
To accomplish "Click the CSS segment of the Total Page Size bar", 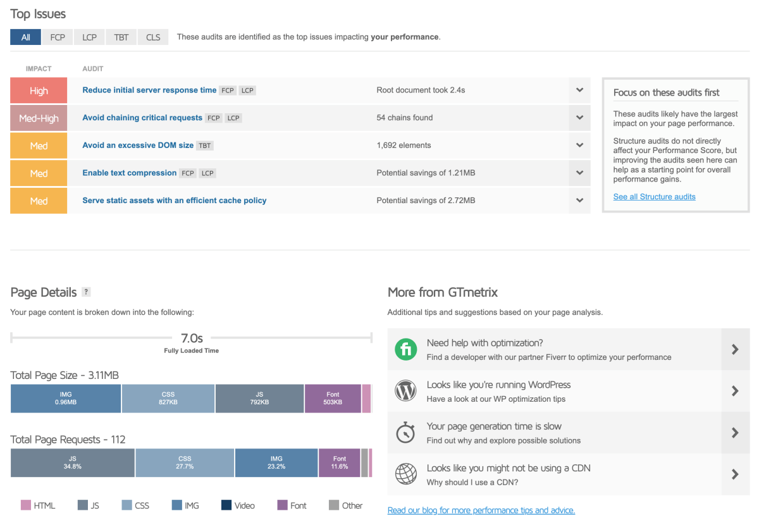I will (168, 398).
